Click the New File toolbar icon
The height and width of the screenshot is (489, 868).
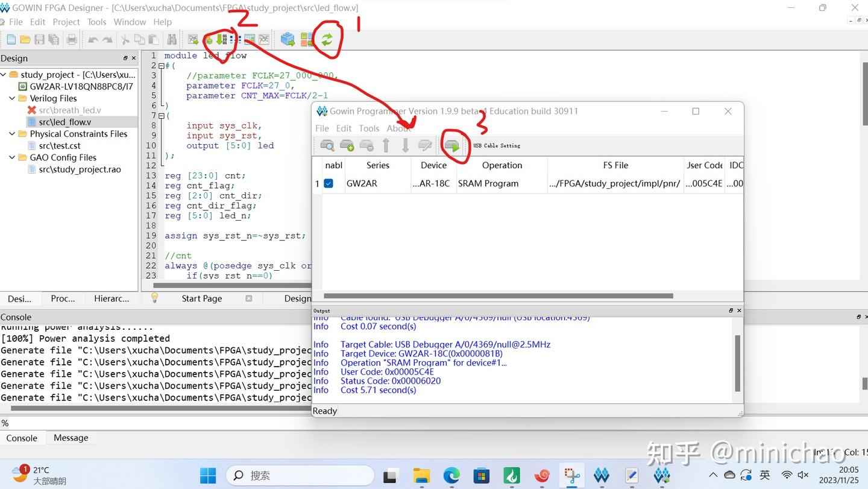[11, 40]
